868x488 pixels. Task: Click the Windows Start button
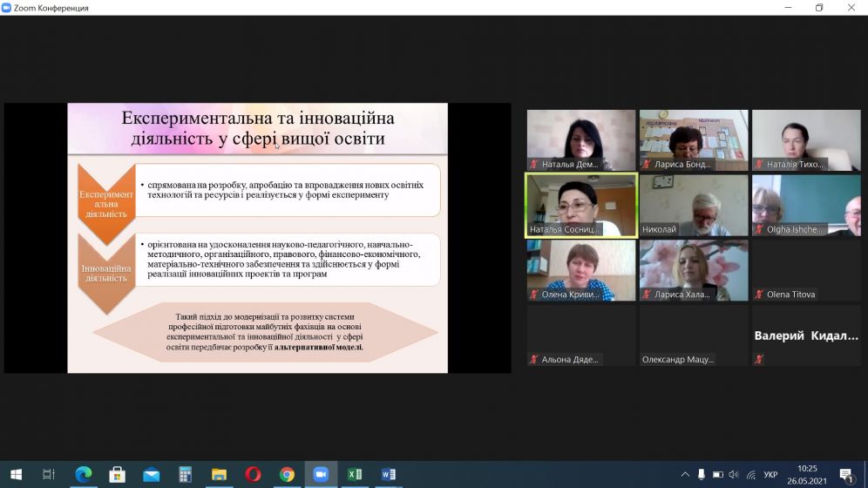click(x=16, y=474)
